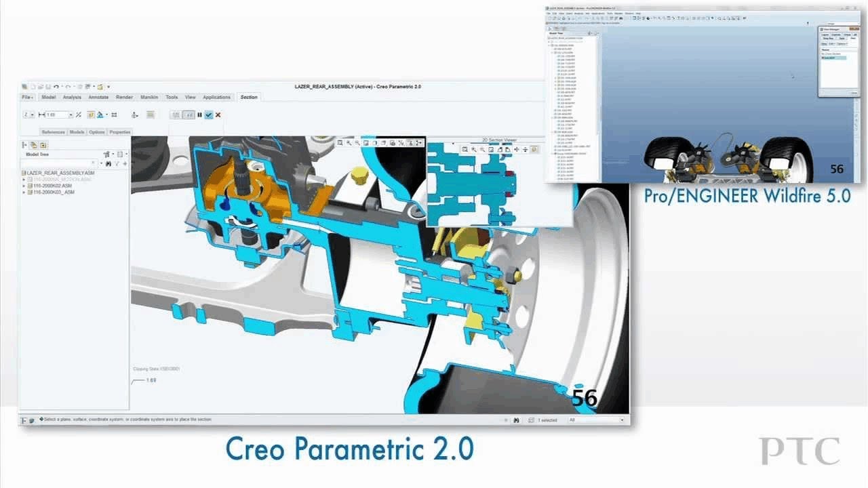The image size is (868, 488).
Task: Open the All selection filter dropdown
Action: pyautogui.click(x=596, y=420)
